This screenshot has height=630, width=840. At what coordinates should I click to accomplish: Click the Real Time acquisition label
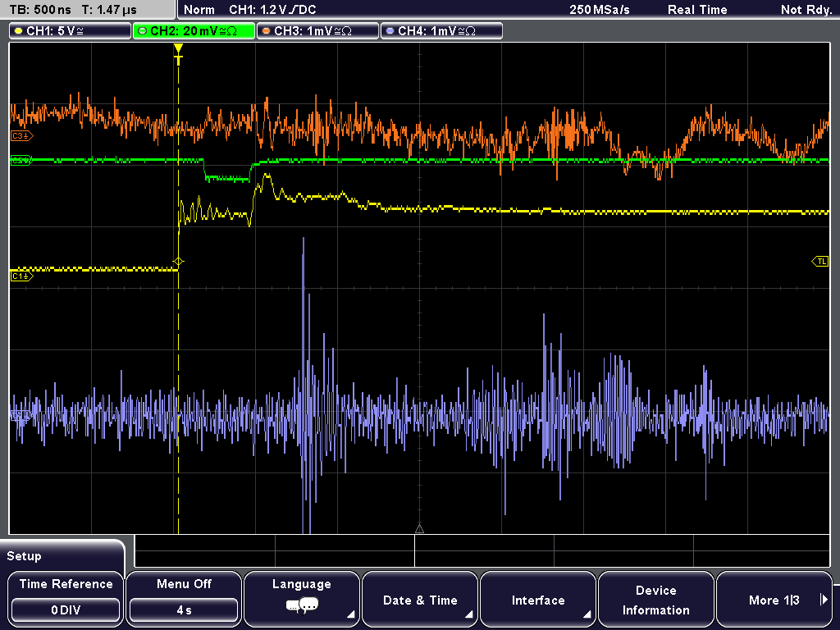coord(697,10)
